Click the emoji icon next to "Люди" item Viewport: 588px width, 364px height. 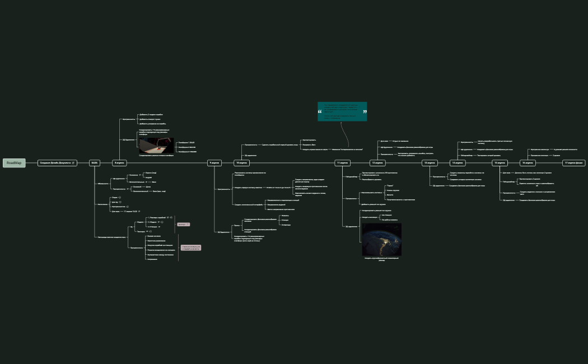tap(119, 198)
